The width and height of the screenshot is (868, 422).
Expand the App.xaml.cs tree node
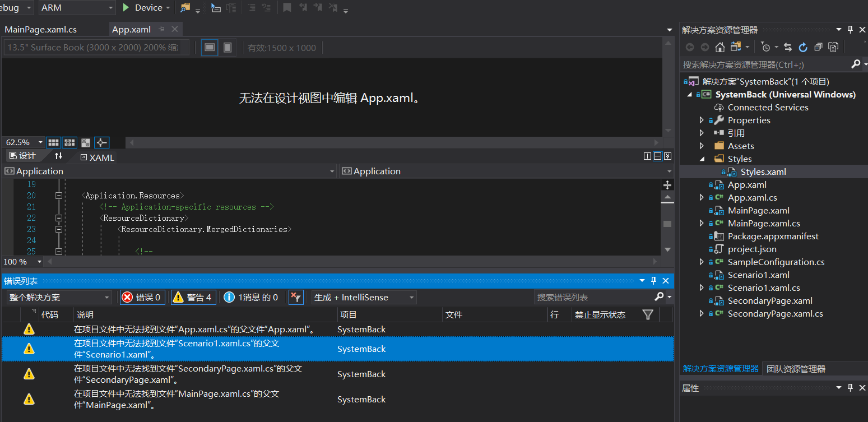[x=702, y=197]
